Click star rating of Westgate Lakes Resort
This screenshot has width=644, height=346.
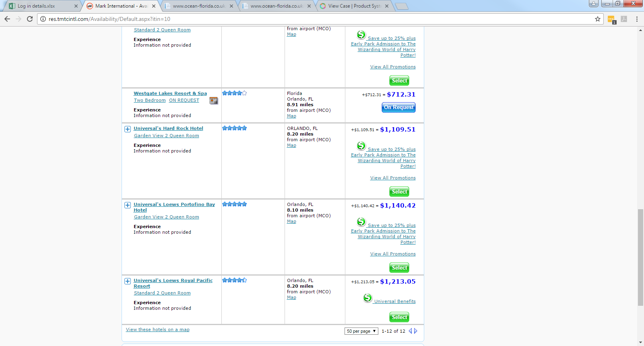click(234, 93)
